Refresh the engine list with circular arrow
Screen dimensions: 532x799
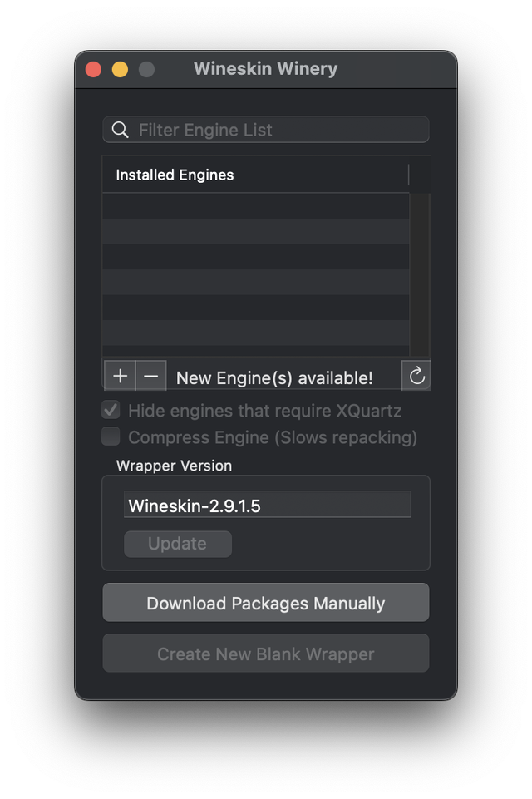416,376
